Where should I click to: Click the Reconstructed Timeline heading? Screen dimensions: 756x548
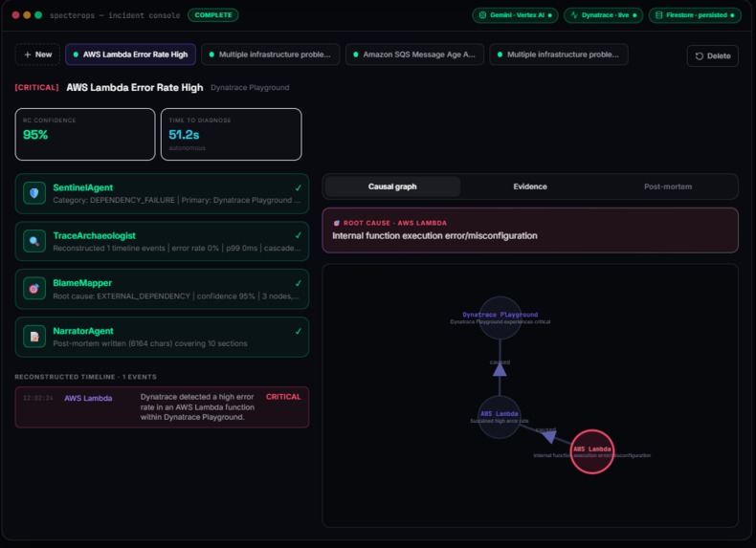[x=85, y=377]
